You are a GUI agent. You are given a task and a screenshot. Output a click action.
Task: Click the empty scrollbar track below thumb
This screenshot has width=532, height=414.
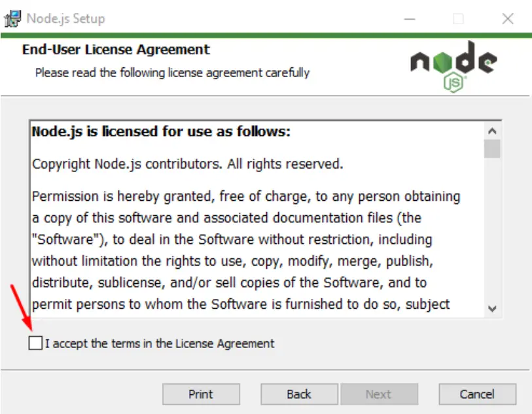[x=492, y=229]
